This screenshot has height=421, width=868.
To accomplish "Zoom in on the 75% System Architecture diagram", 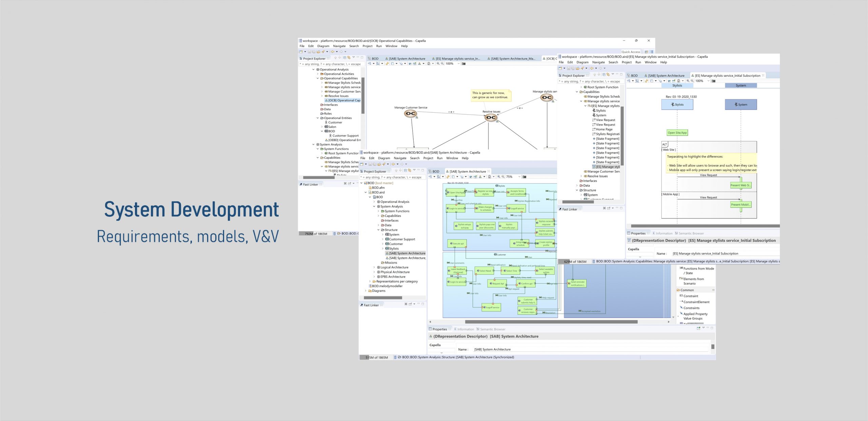I will (499, 177).
